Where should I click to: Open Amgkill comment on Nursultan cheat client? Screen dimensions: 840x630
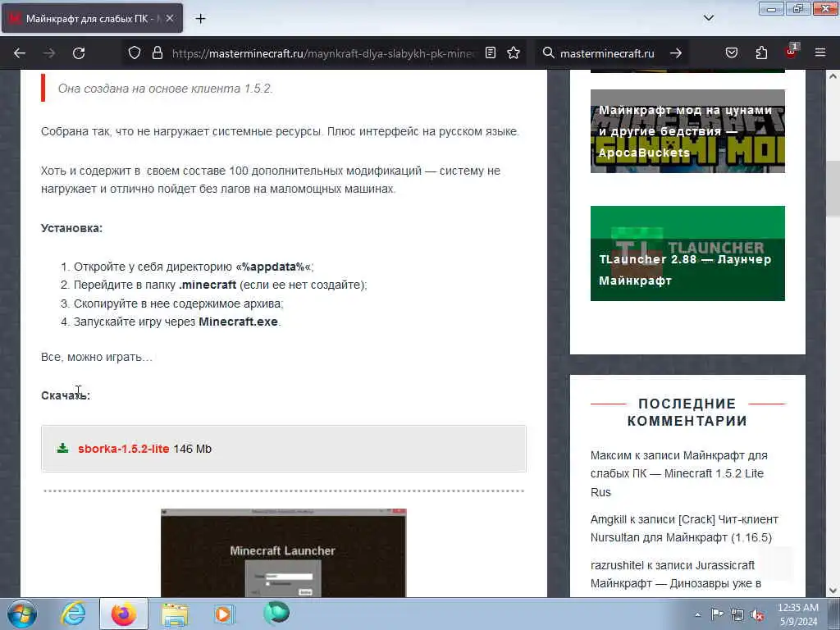[x=684, y=528]
